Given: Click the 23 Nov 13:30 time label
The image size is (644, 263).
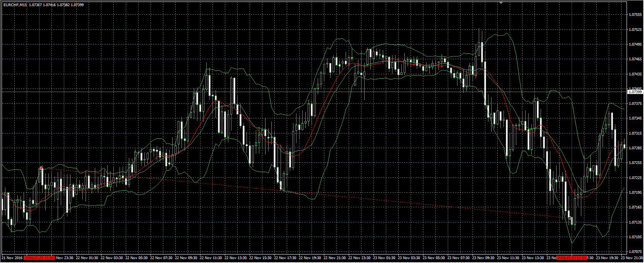Looking at the screenshot, I should (533, 258).
